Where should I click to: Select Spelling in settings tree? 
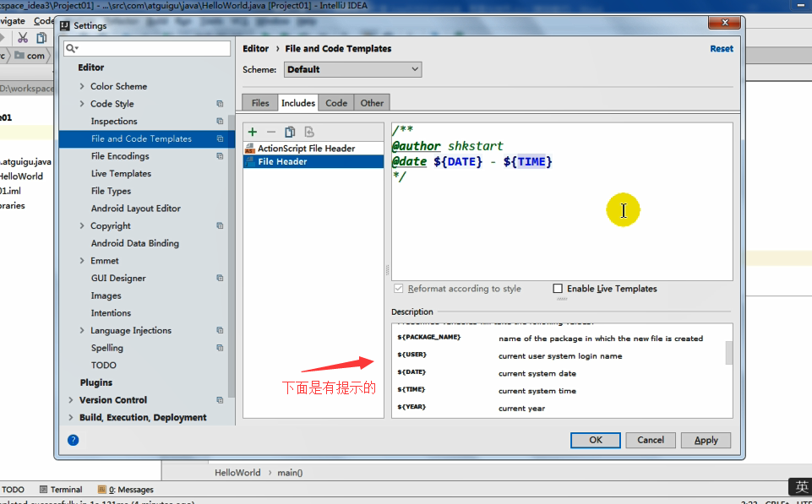106,348
